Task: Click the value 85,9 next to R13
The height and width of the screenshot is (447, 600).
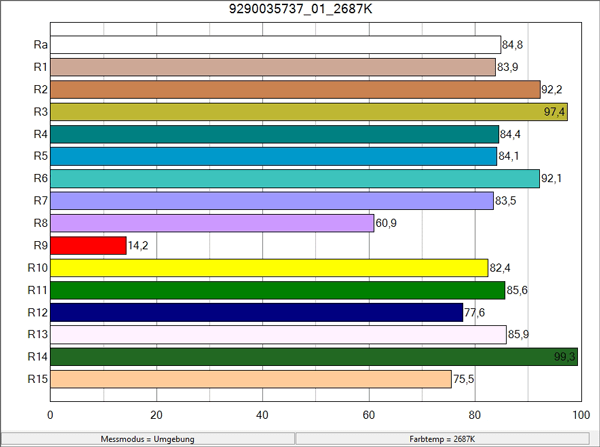Action: click(518, 334)
